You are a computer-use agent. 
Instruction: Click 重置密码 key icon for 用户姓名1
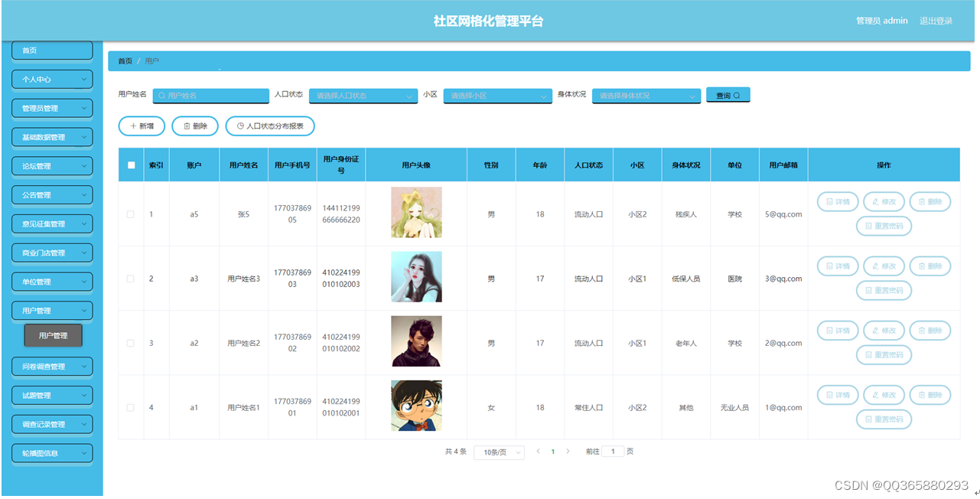point(884,419)
